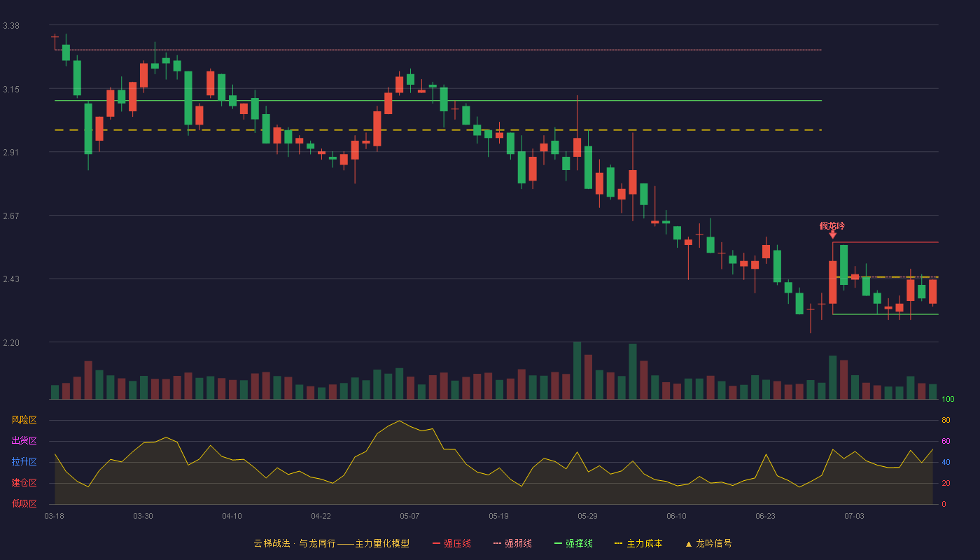Click the 2.20 price axis label
Screen dimensions: 980x560
click(x=11, y=343)
